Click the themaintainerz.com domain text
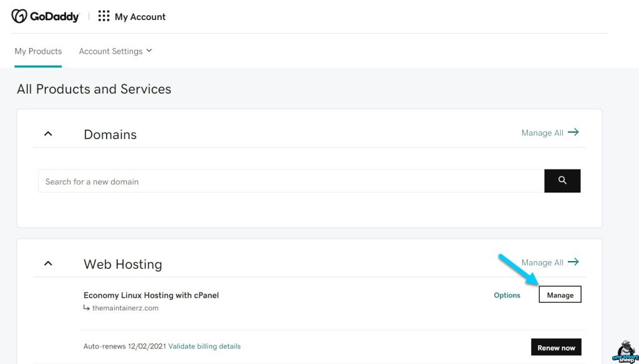Viewport: 639px width, 364px height. pyautogui.click(x=125, y=308)
